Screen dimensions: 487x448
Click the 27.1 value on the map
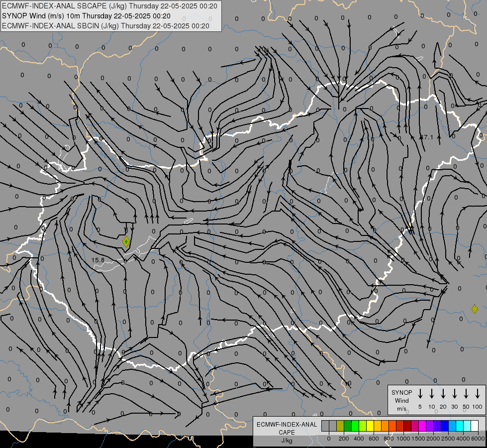[x=427, y=137]
